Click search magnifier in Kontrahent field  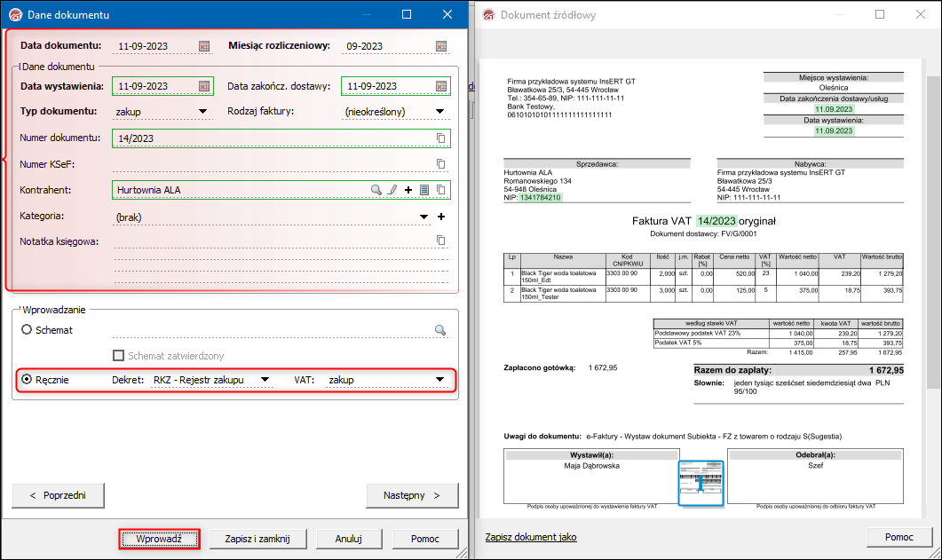click(x=376, y=189)
